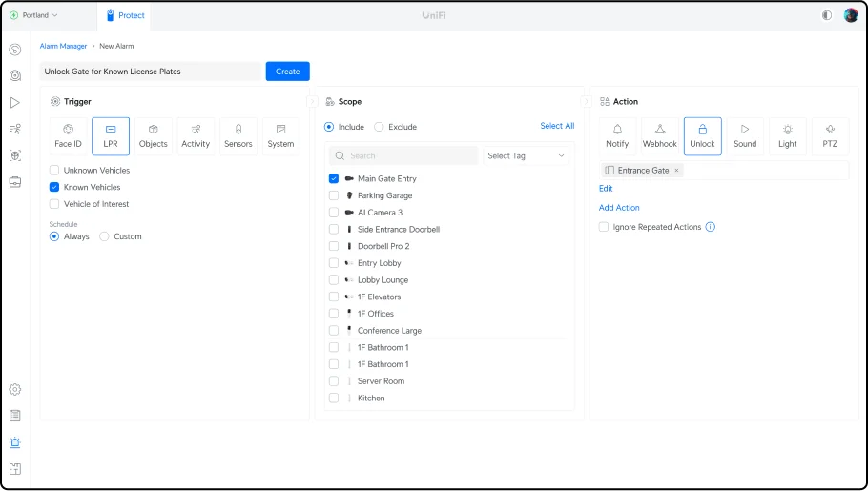This screenshot has height=491, width=868.
Task: Open info icon beside Ignore Repeated Actions
Action: click(x=711, y=227)
